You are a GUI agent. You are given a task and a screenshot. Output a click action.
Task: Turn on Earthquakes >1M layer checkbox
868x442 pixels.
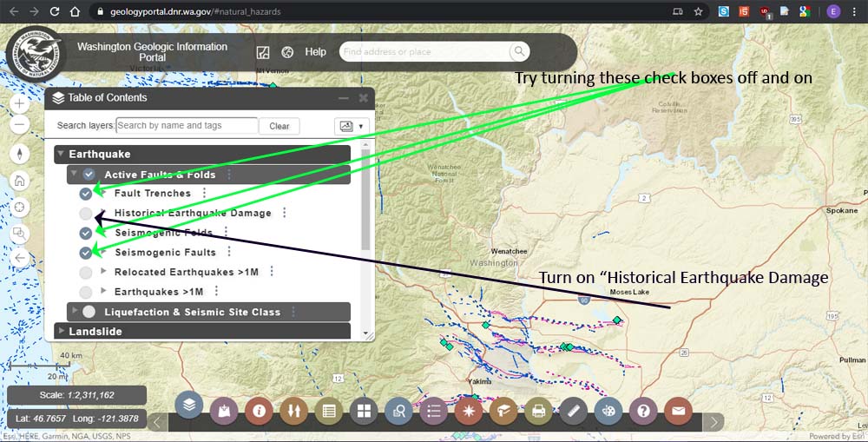coord(85,292)
